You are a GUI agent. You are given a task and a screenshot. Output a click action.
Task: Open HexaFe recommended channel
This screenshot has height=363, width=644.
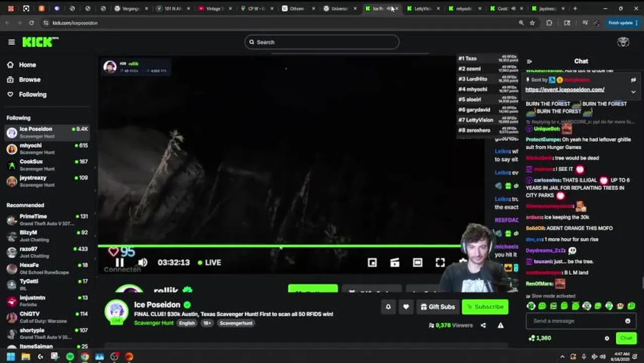tap(47, 268)
